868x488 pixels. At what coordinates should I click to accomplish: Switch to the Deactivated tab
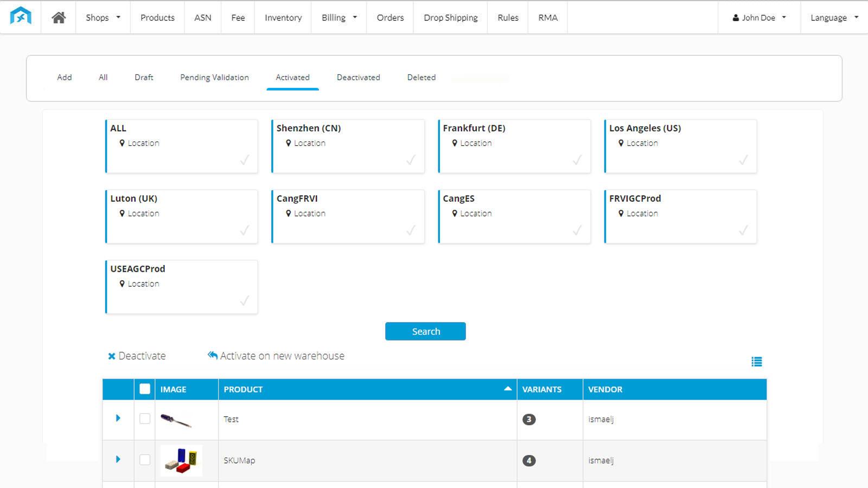(x=358, y=78)
